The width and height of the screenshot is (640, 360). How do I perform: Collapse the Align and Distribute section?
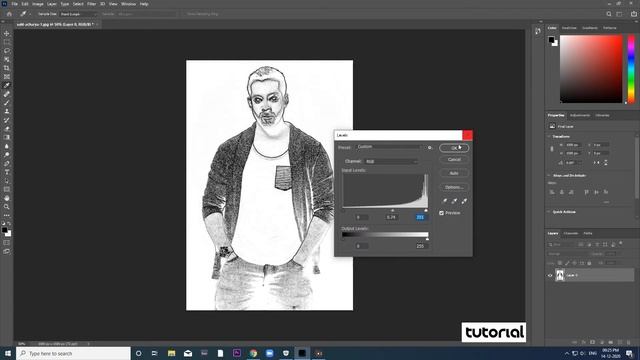(x=549, y=176)
